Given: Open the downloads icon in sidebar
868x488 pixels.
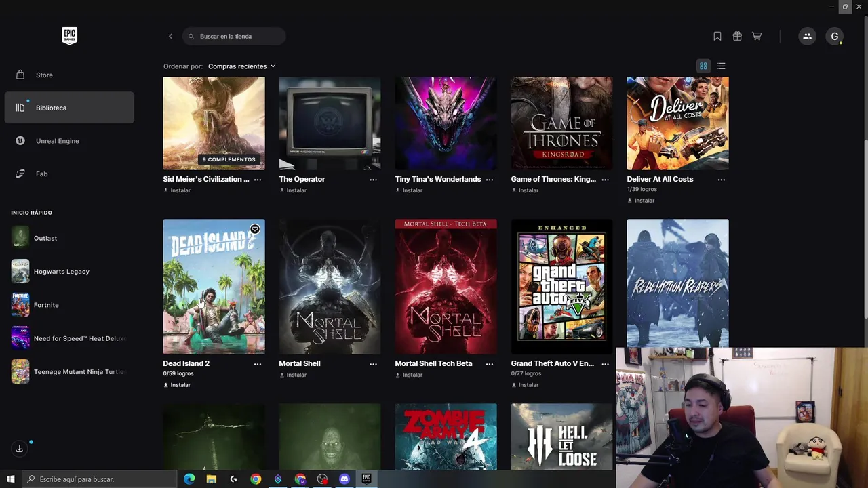Looking at the screenshot, I should (x=20, y=449).
